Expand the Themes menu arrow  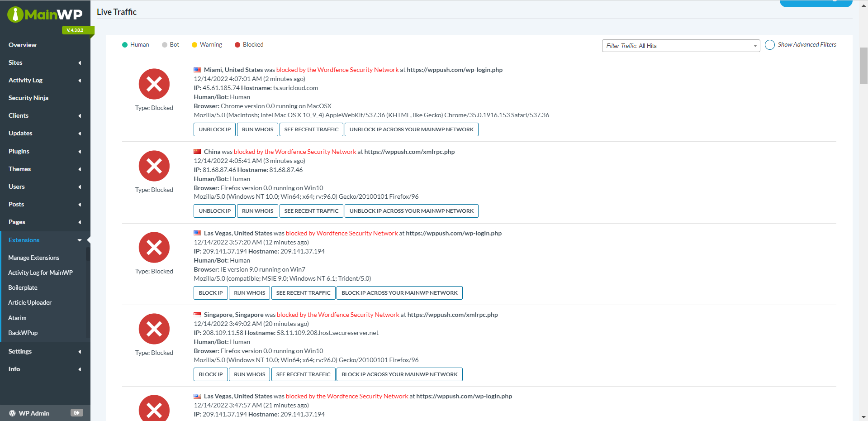[80, 169]
